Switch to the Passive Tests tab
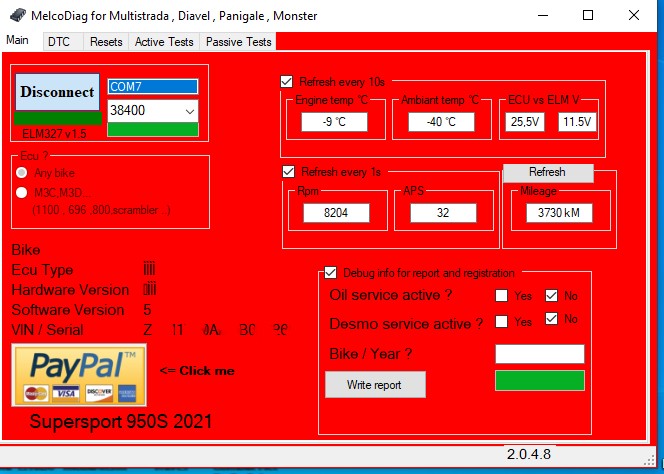Screen dimensions: 664x474 238,42
